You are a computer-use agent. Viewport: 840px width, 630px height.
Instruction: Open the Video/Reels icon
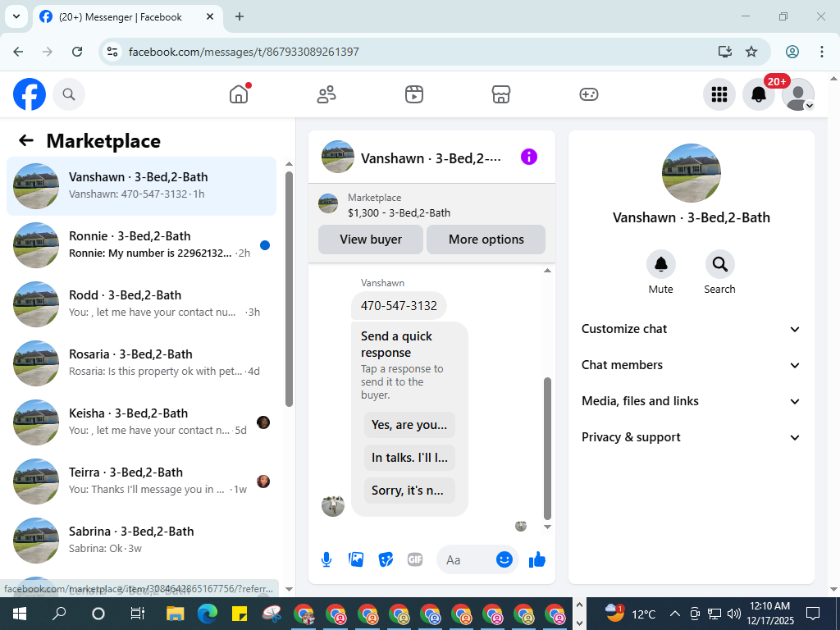[x=414, y=94]
